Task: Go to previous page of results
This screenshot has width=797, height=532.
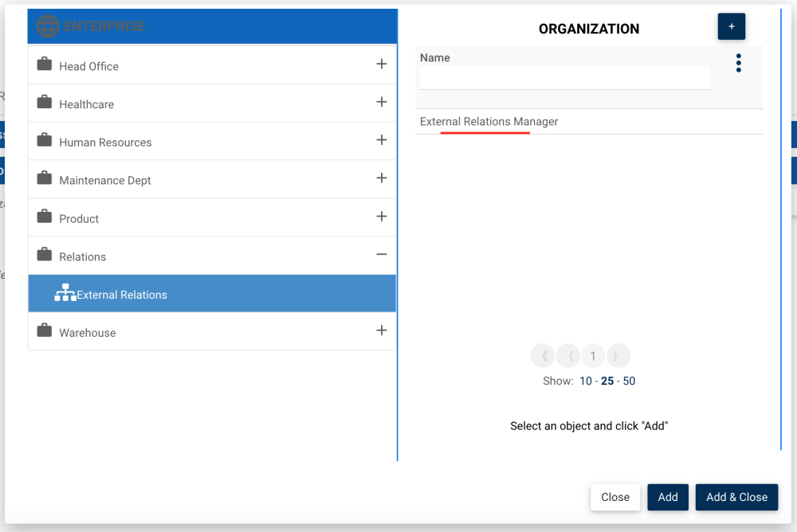Action: click(x=568, y=356)
